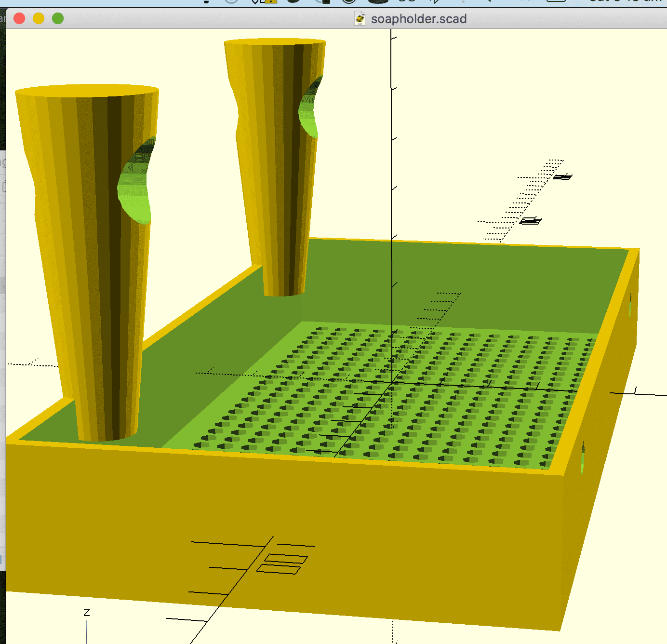Click the Z label of the axis indicator
667x644 pixels.
point(87,613)
